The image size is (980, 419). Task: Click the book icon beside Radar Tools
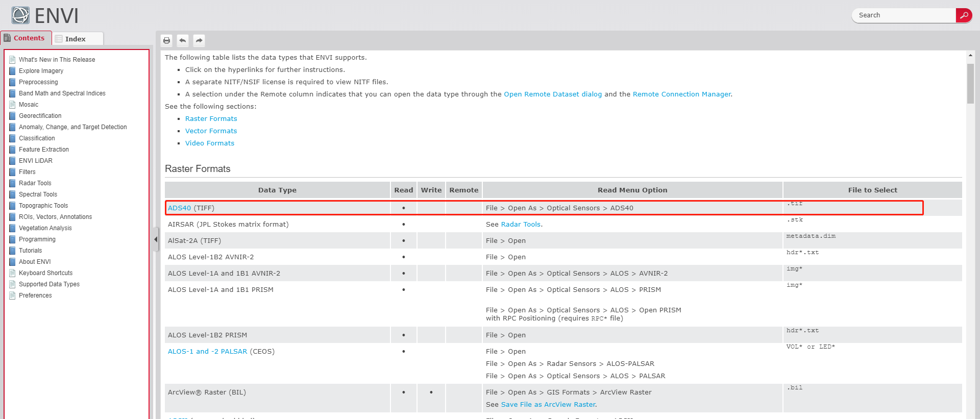(12, 183)
